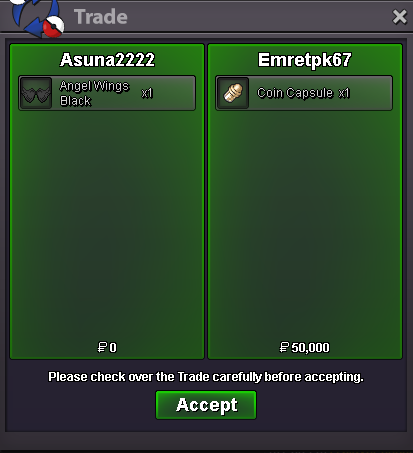Click the Angel Wings Black item icon
The width and height of the screenshot is (413, 453).
pos(36,93)
